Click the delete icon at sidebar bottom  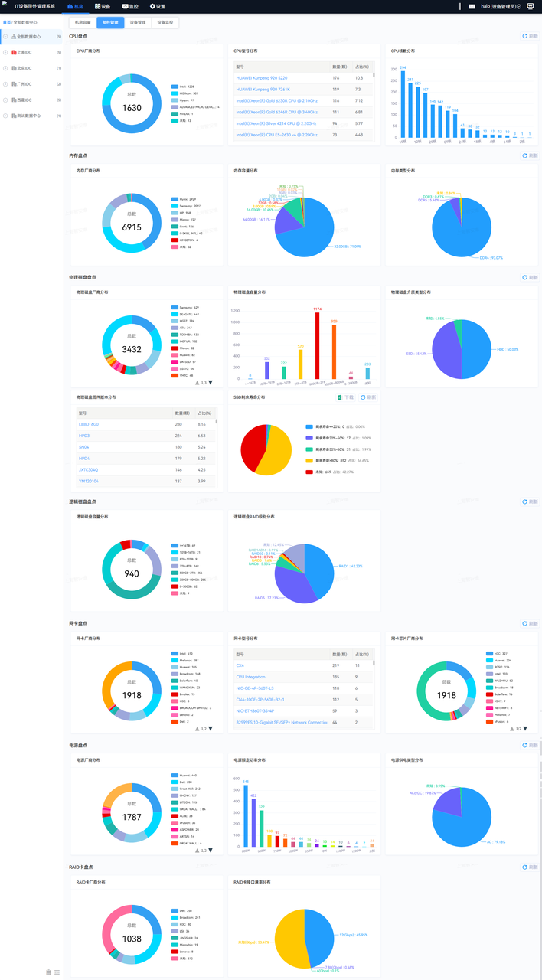click(48, 972)
